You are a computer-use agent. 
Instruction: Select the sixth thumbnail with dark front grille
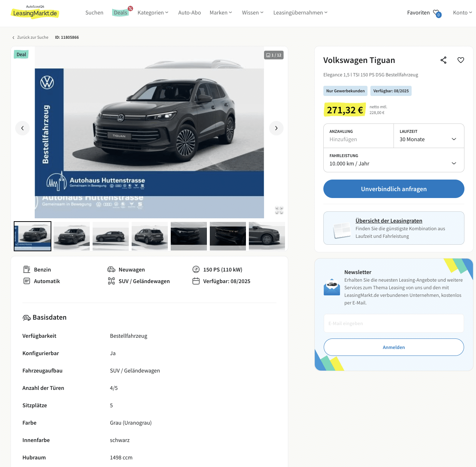228,236
